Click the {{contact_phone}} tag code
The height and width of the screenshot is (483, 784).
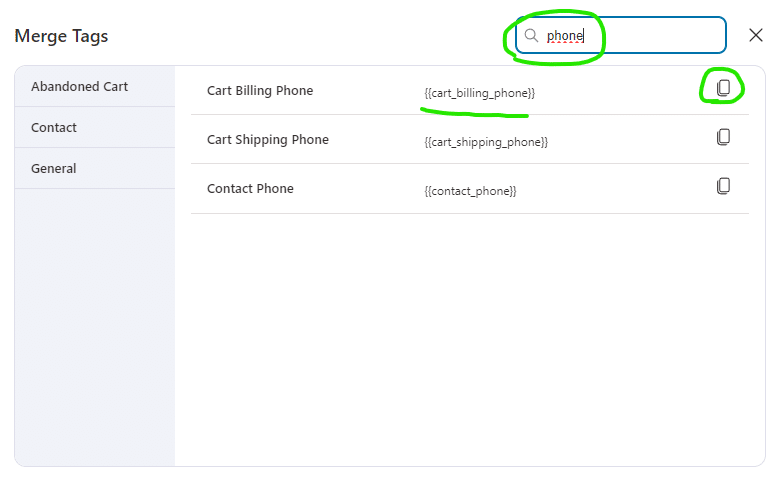click(470, 191)
